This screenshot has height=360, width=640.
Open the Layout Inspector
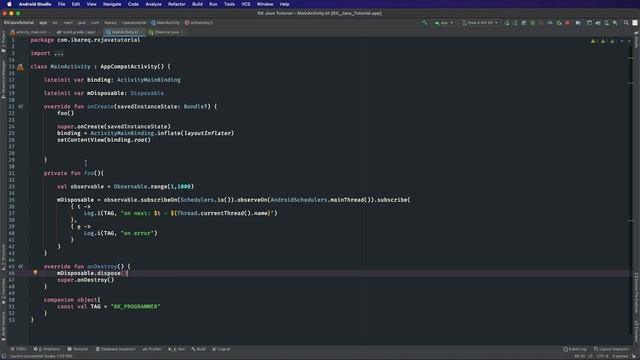tap(611, 349)
